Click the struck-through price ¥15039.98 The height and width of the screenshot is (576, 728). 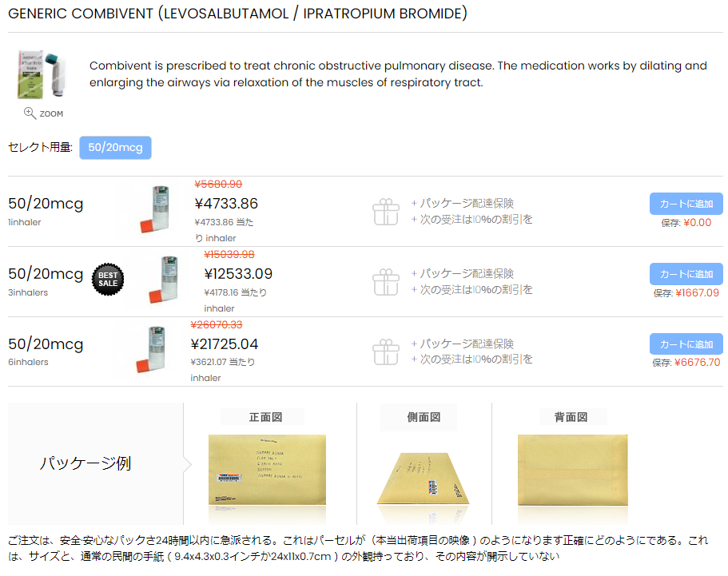[229, 254]
